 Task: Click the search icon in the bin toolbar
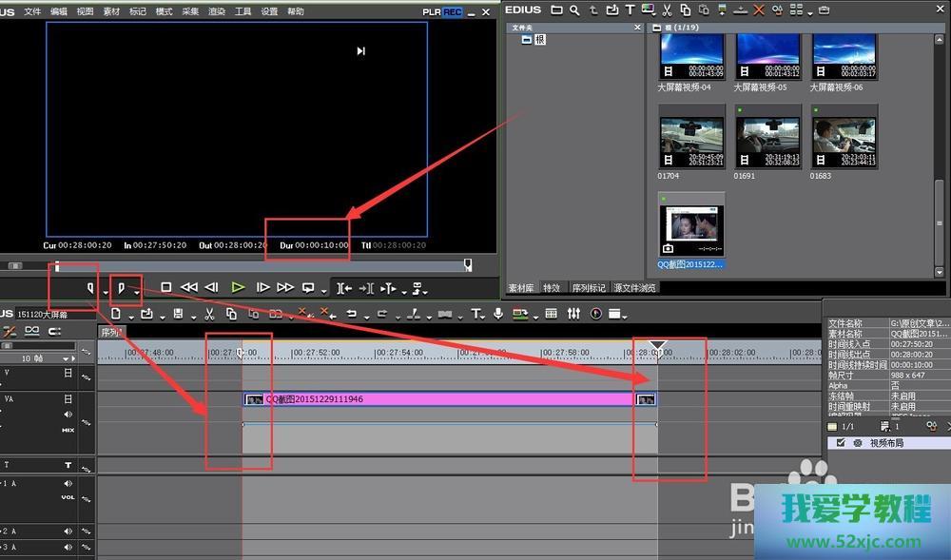point(574,10)
